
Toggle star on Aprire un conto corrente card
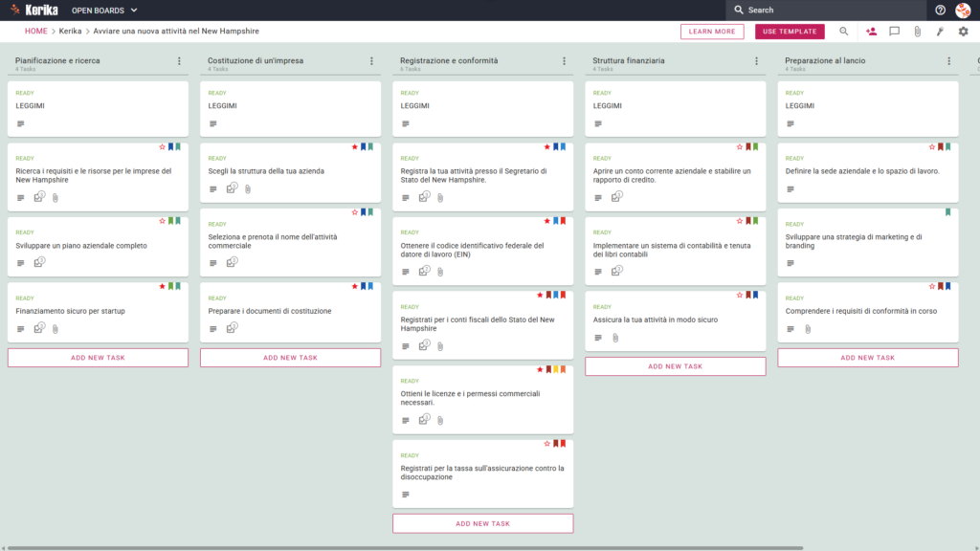(x=740, y=146)
